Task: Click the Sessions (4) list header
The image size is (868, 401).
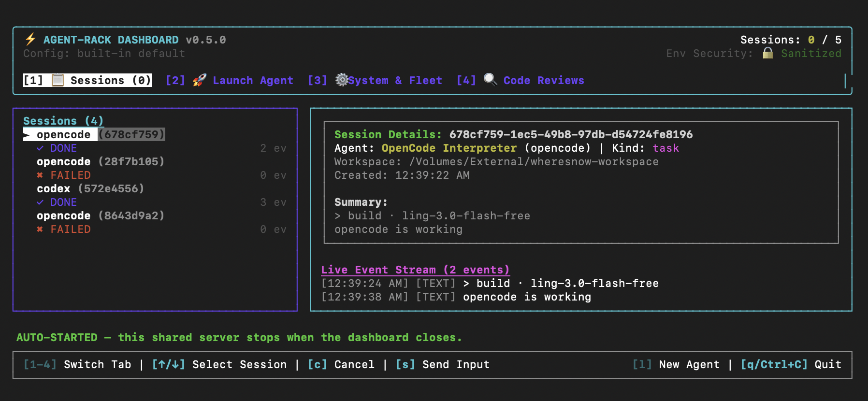Action: tap(63, 121)
